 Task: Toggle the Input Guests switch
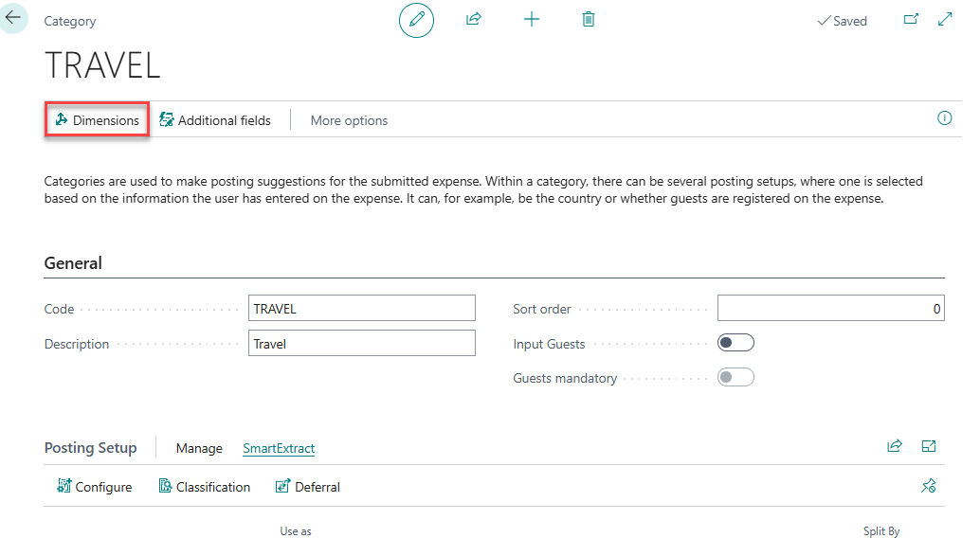tap(735, 344)
